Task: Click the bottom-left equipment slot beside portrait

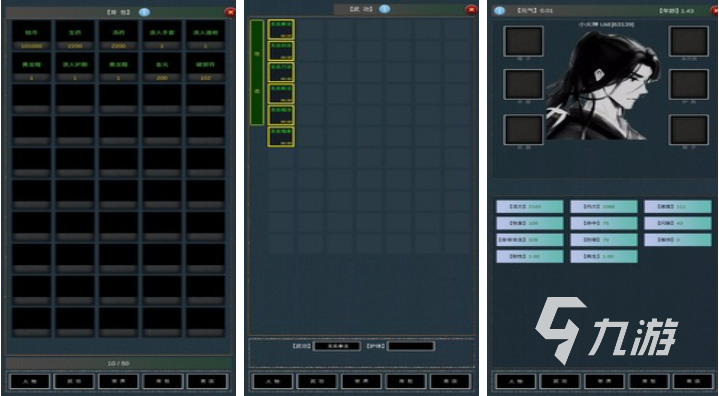Action: pos(523,130)
